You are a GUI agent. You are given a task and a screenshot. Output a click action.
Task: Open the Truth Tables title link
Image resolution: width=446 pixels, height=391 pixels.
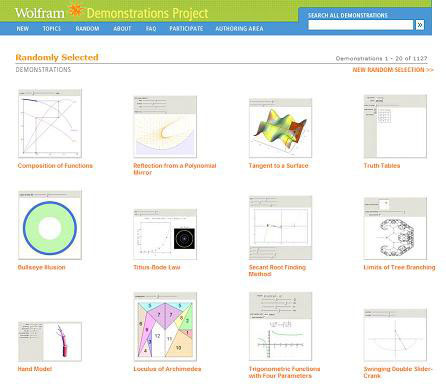pyautogui.click(x=382, y=166)
